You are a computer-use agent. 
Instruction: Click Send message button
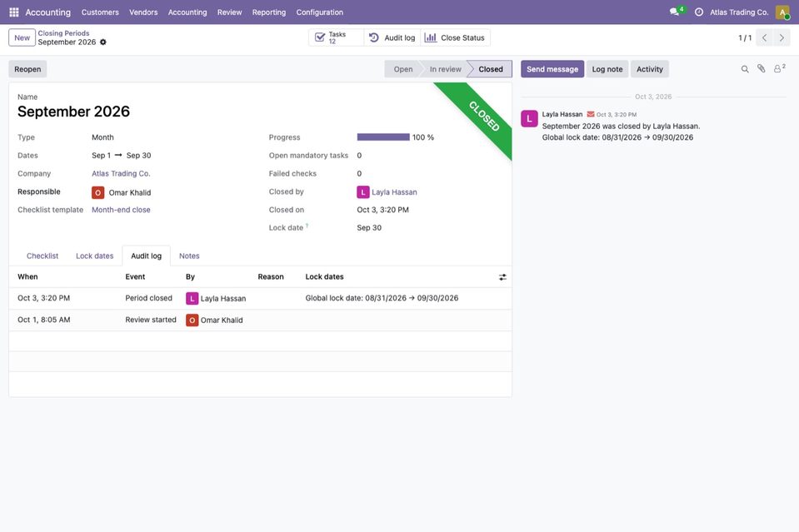click(x=552, y=69)
